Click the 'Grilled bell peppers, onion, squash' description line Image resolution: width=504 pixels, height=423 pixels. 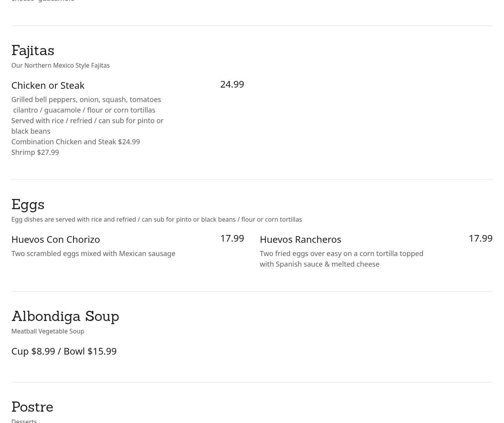86,99
